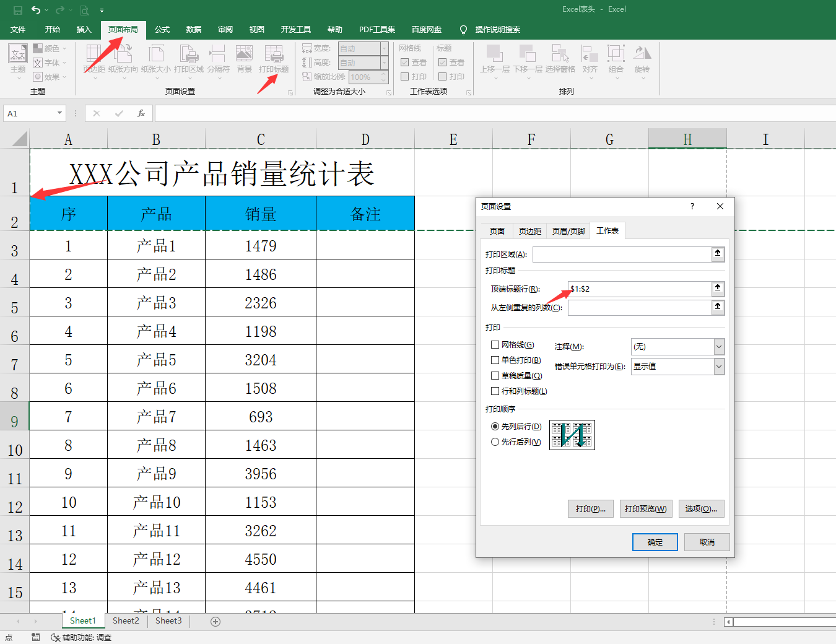Click the 确定 button

pos(655,542)
